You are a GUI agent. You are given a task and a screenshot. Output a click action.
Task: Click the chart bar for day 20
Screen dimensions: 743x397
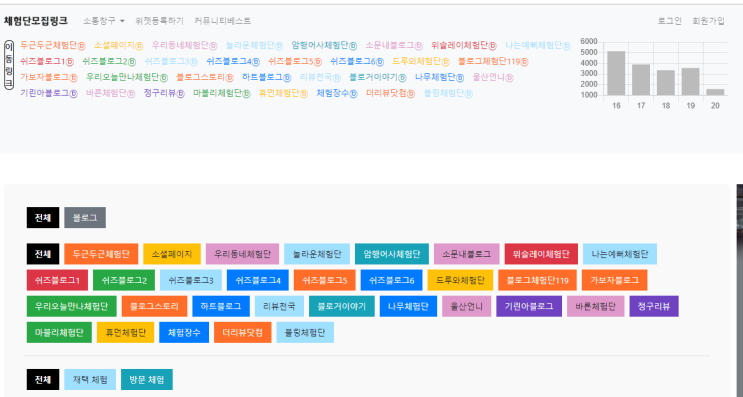click(715, 92)
